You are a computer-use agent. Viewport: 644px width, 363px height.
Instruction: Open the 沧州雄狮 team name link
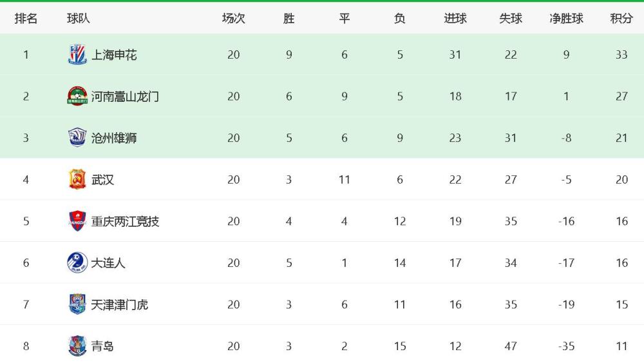point(114,138)
